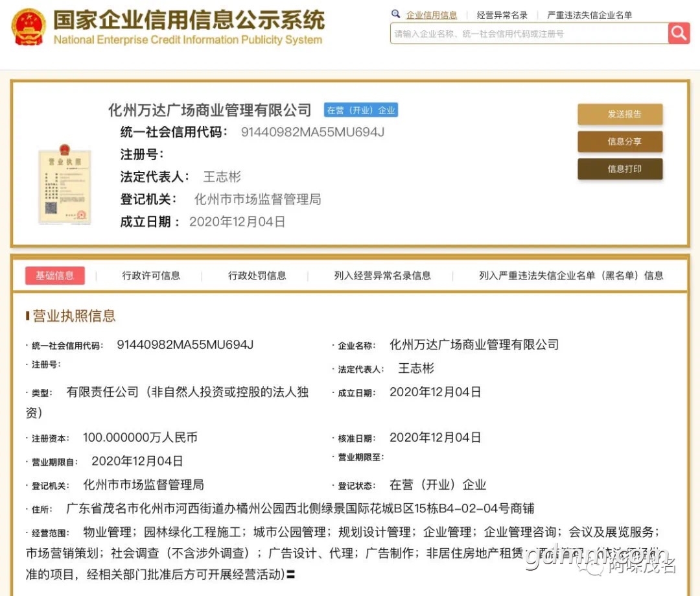Click the company title 化州万达广场商业管理有限公司
Image resolution: width=700 pixels, height=596 pixels.
pos(210,110)
